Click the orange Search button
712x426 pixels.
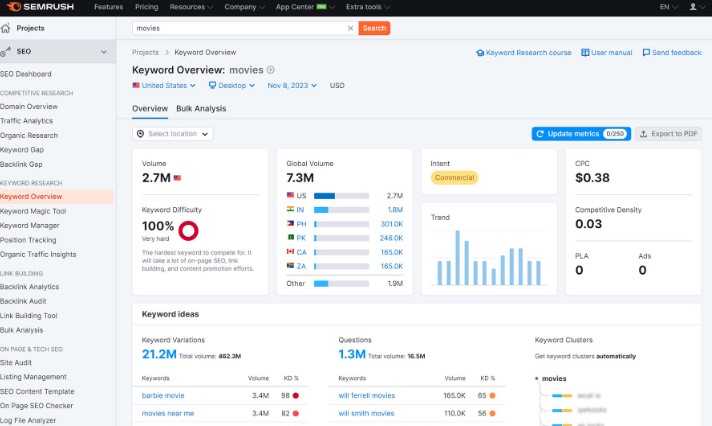pyautogui.click(x=374, y=28)
